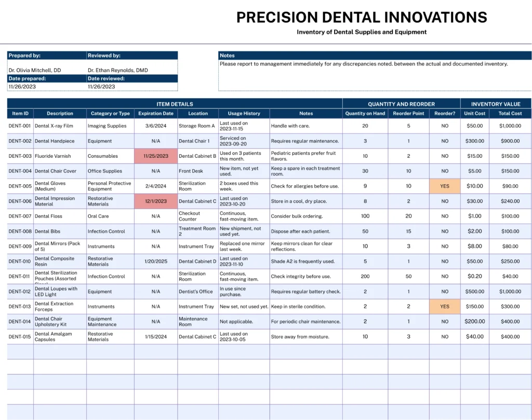
Task: Select the Imaging Supplies category cell
Action: pyautogui.click(x=110, y=126)
